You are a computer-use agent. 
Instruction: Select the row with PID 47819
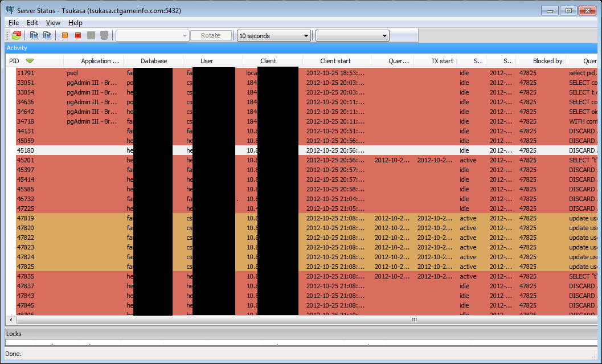tap(26, 218)
